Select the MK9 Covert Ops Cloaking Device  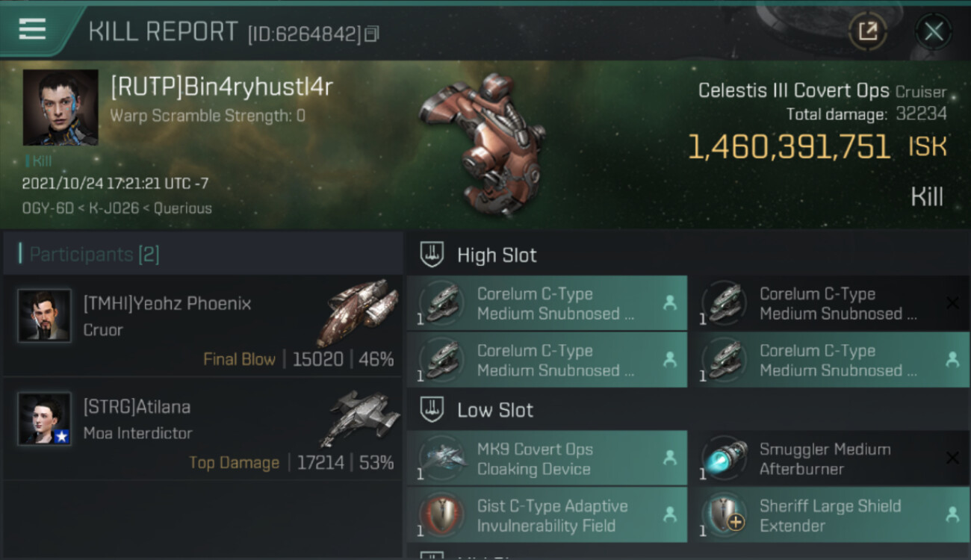547,458
